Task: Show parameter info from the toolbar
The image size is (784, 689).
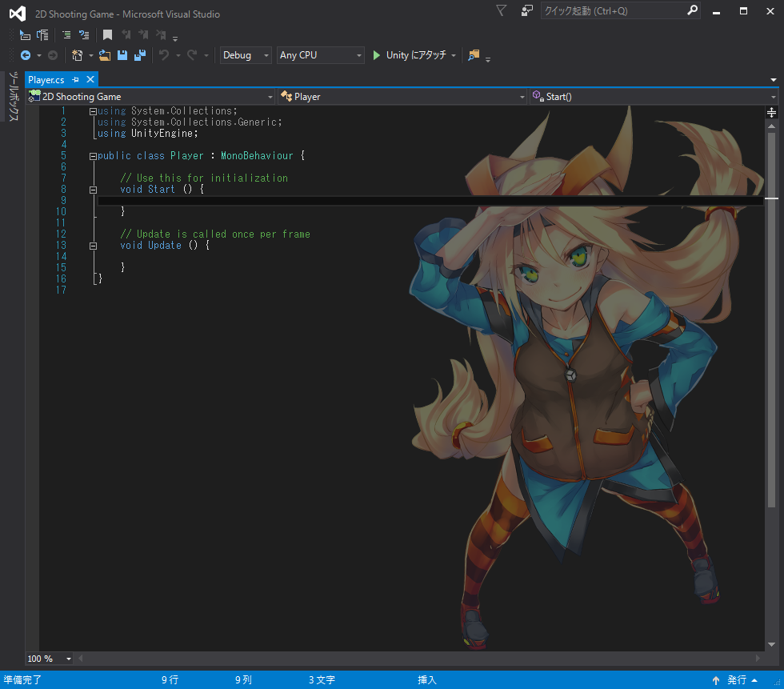Action: pos(43,35)
